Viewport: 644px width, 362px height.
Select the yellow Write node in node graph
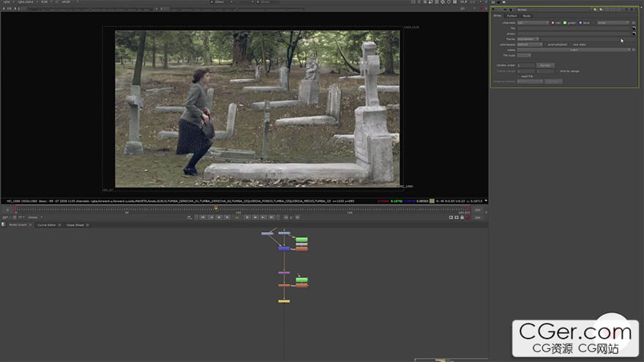[x=284, y=301]
